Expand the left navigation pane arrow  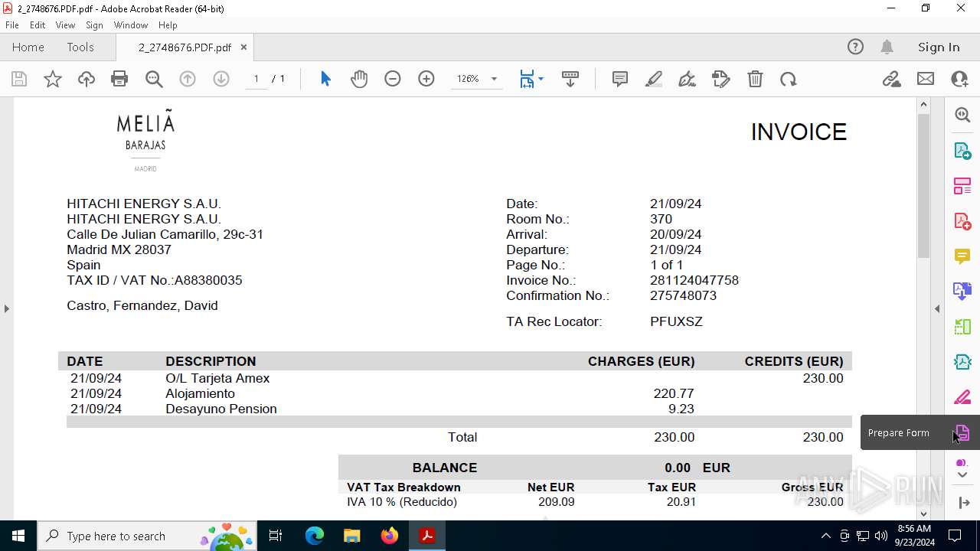(6, 308)
